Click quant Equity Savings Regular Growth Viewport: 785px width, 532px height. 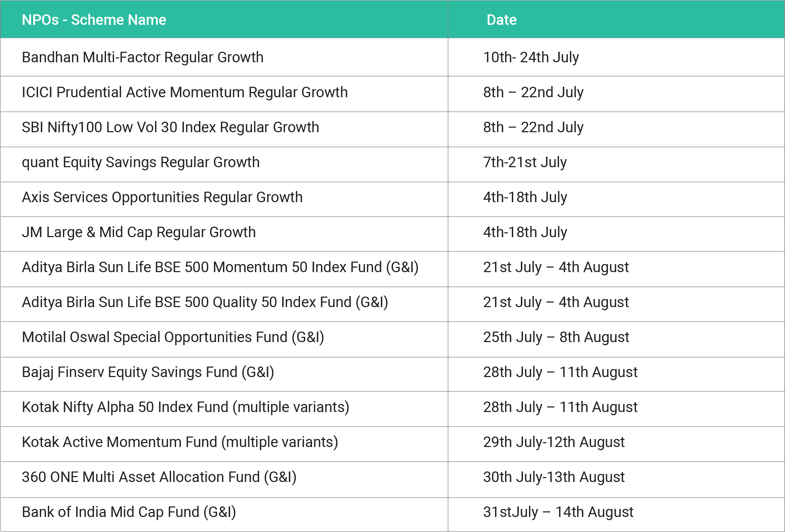point(141,162)
